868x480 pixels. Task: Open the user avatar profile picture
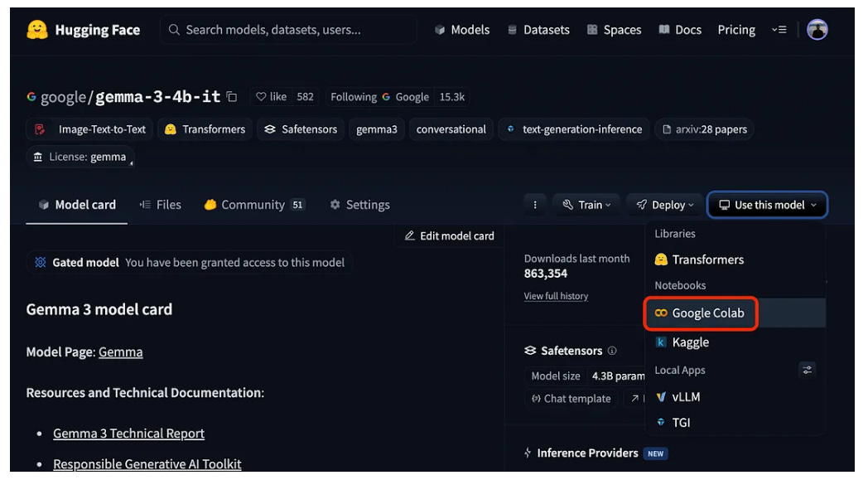coord(817,29)
